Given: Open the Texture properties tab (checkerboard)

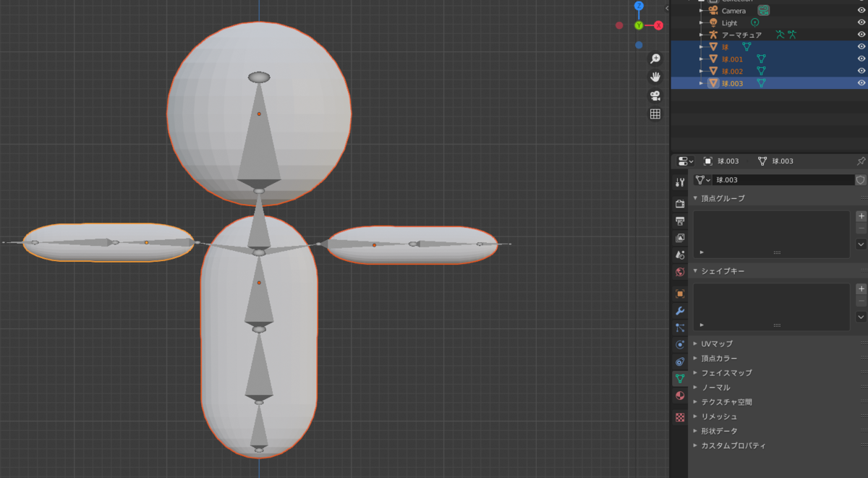Looking at the screenshot, I should click(679, 417).
